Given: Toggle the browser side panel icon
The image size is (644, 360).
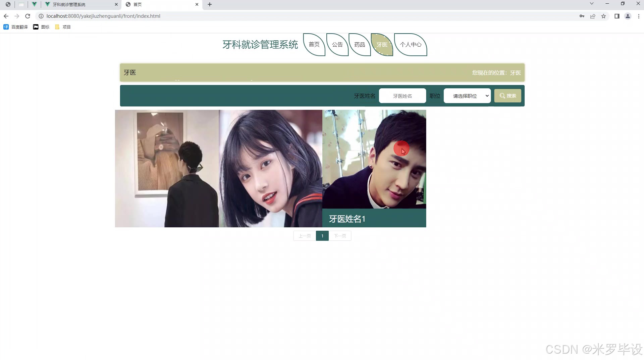Looking at the screenshot, I should pyautogui.click(x=617, y=16).
